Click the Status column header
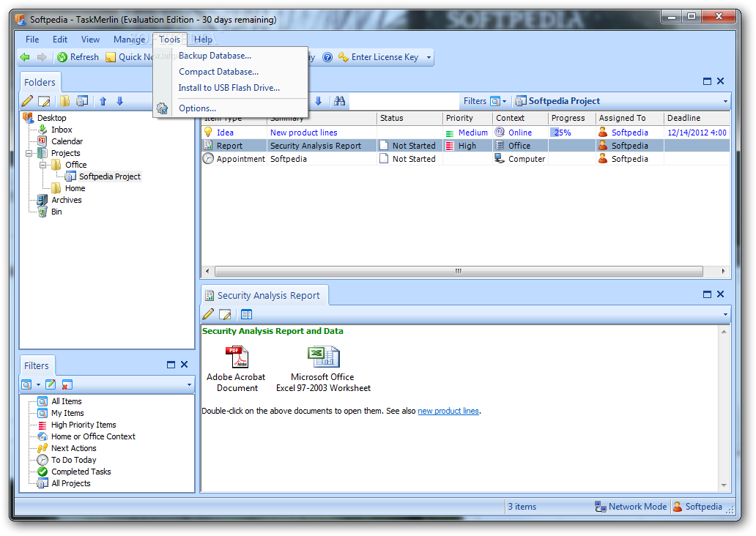The width and height of the screenshot is (756, 536). click(x=409, y=118)
